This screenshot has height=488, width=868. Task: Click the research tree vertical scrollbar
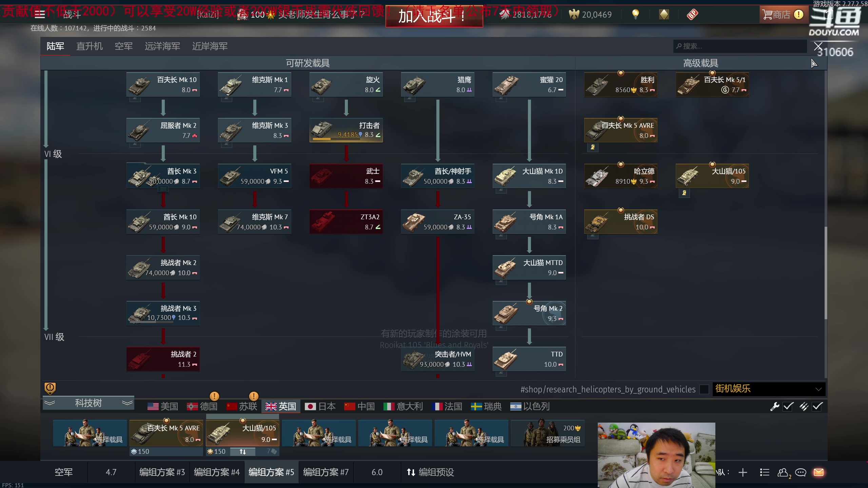coord(826,273)
